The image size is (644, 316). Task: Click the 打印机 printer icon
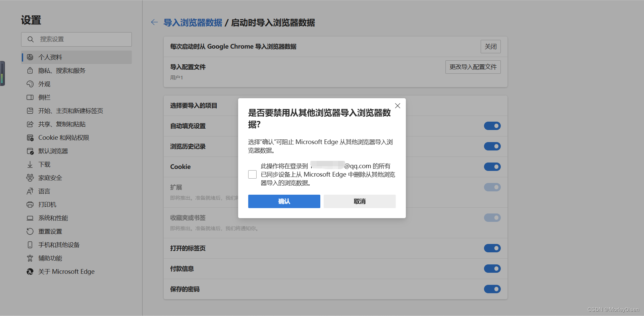(30, 204)
